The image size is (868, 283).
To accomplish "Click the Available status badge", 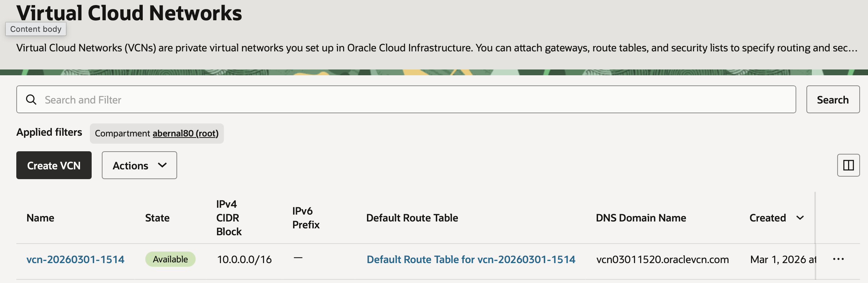I will coord(170,259).
